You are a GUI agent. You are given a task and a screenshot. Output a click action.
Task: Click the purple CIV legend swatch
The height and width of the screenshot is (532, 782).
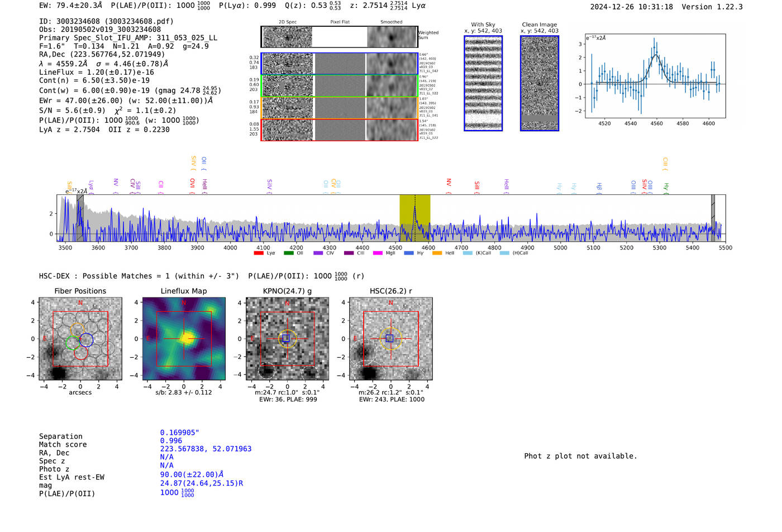(x=318, y=253)
